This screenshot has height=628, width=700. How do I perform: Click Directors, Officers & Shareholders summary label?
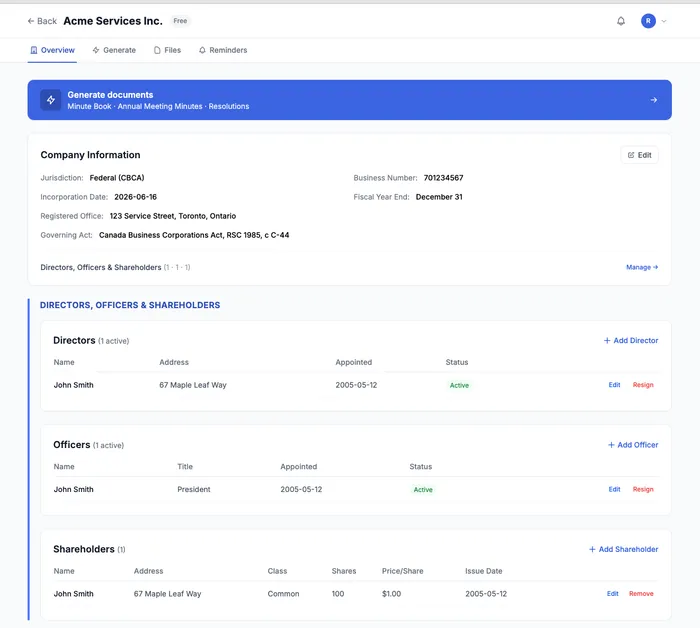[101, 267]
